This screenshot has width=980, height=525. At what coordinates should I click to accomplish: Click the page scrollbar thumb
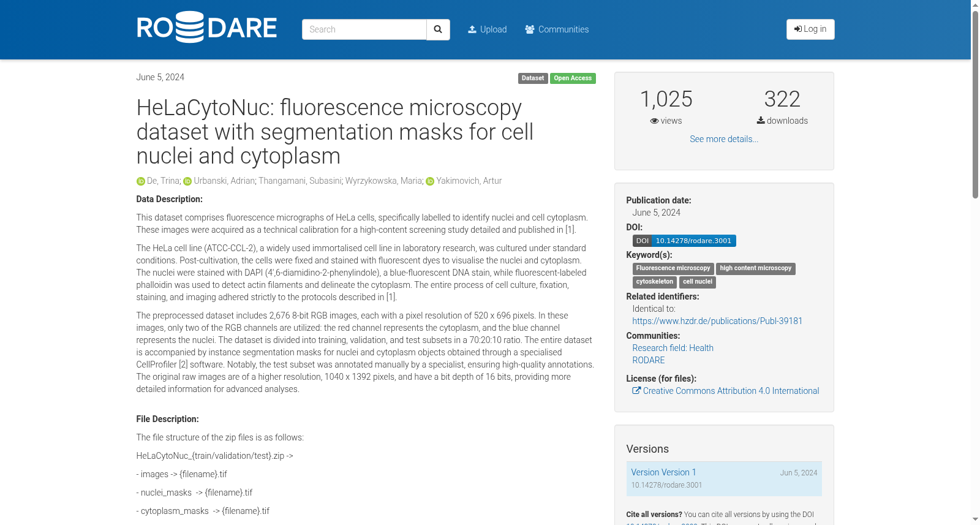click(975, 104)
